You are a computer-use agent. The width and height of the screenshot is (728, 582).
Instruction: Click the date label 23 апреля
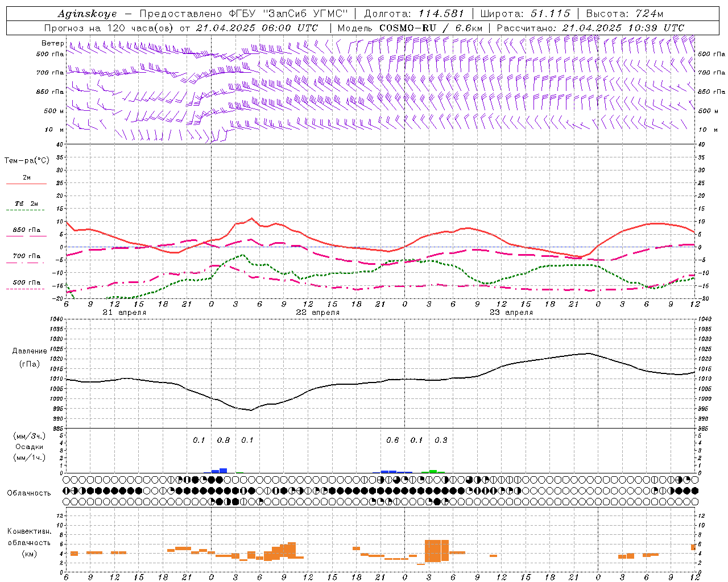tap(511, 313)
